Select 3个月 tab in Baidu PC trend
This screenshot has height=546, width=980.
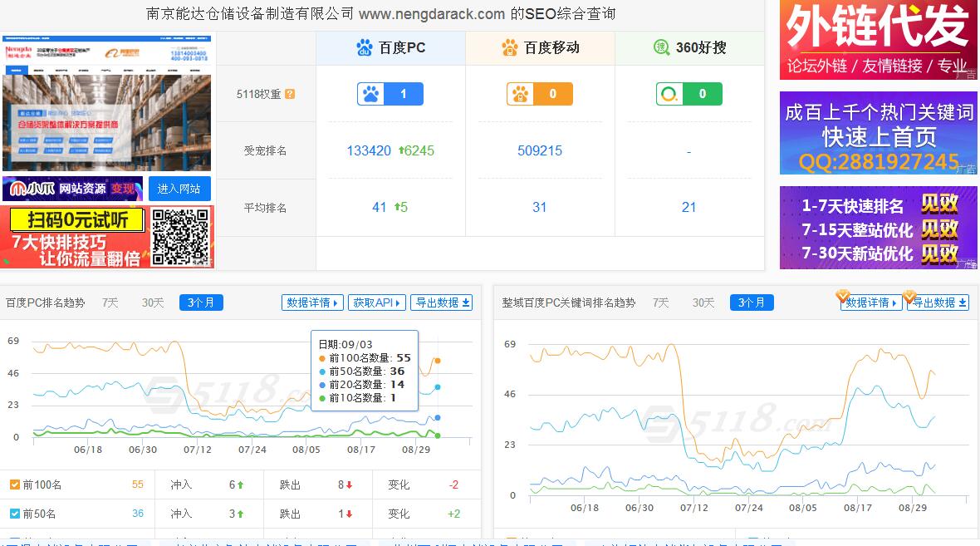pyautogui.click(x=201, y=303)
